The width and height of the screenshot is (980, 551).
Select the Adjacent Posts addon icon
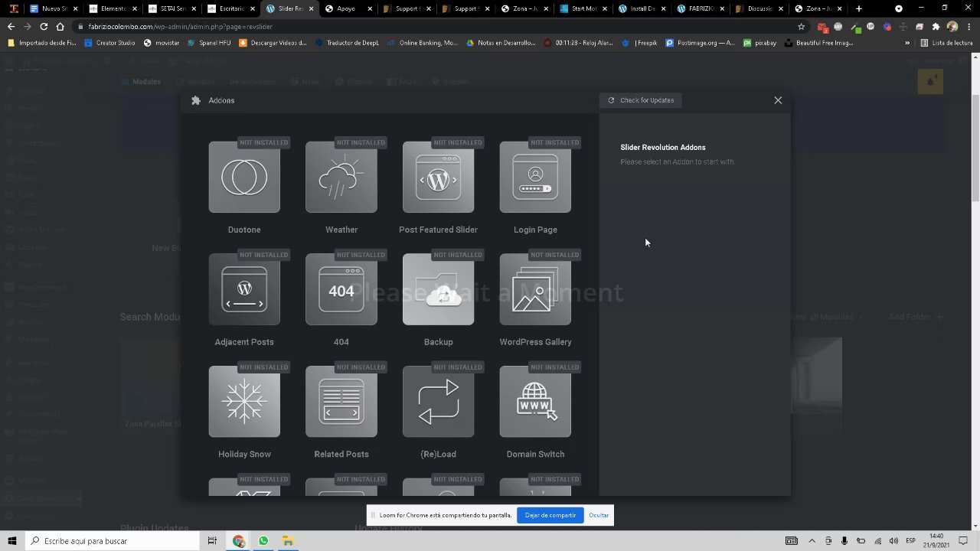point(244,289)
